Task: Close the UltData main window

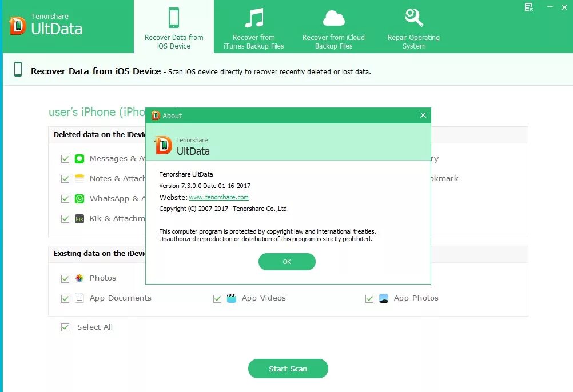Action: (564, 7)
